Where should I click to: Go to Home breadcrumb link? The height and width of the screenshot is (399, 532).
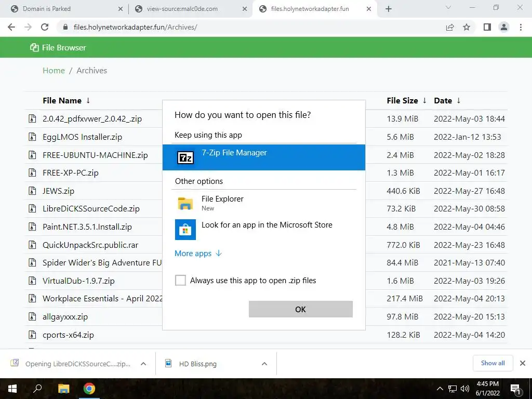[54, 70]
